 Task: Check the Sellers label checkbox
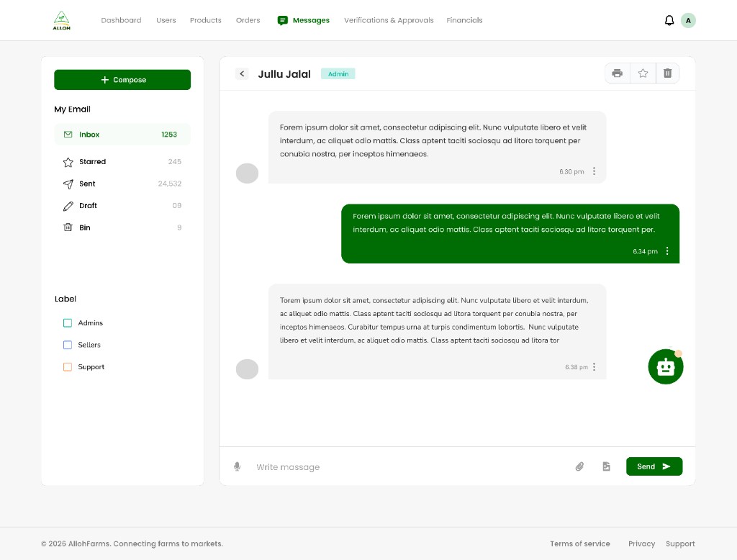click(68, 345)
